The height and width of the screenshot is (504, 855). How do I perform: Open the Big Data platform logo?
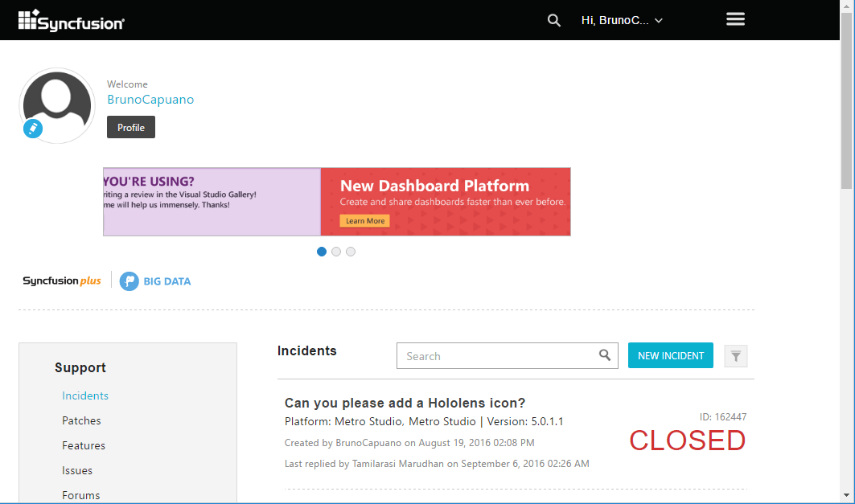click(155, 281)
